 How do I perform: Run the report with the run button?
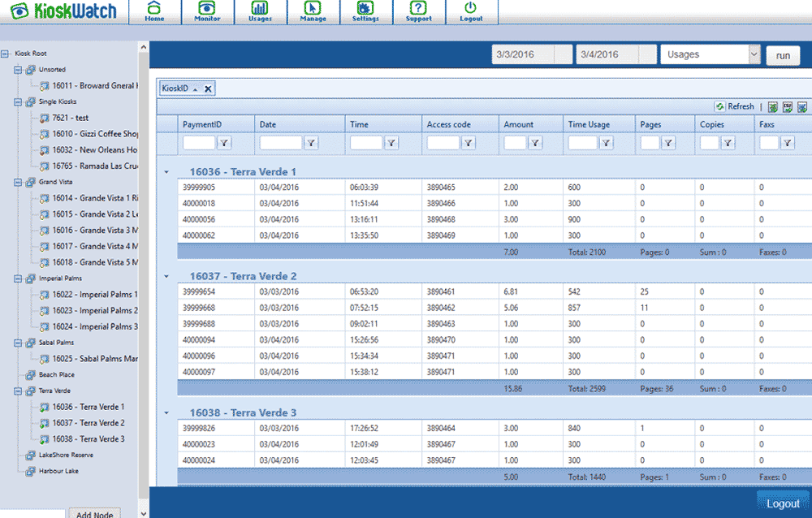point(783,55)
